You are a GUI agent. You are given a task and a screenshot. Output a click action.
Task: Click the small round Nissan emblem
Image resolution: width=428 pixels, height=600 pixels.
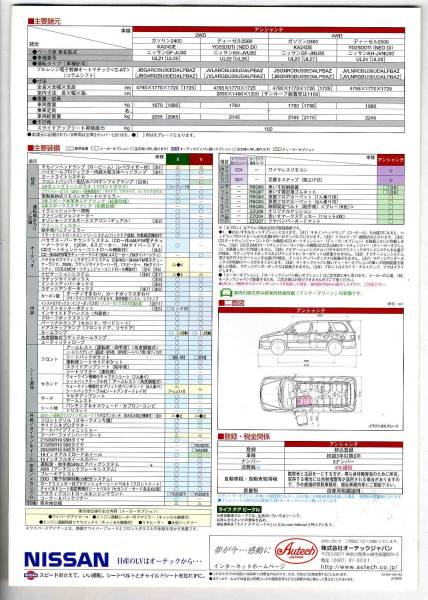[29, 575]
